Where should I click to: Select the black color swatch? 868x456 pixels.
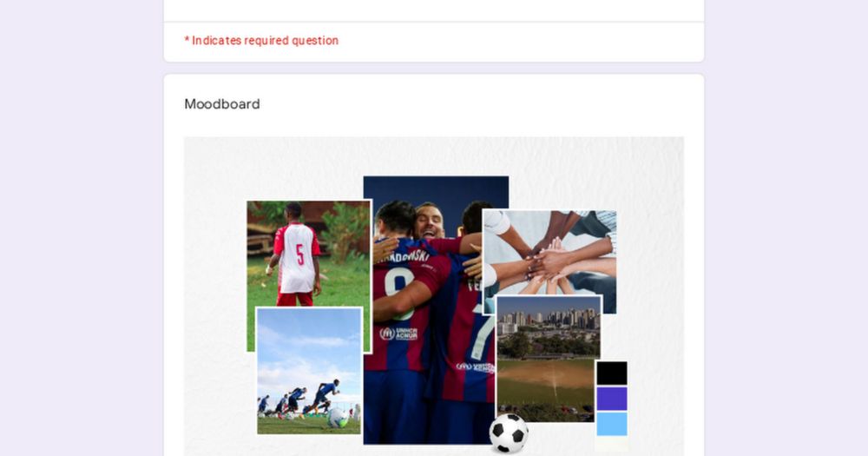coord(612,373)
